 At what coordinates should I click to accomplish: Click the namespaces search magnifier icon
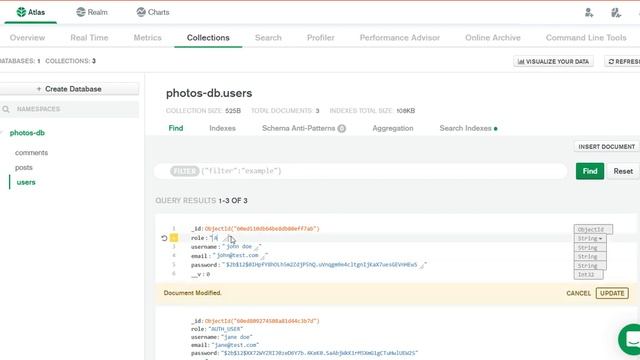point(6,109)
